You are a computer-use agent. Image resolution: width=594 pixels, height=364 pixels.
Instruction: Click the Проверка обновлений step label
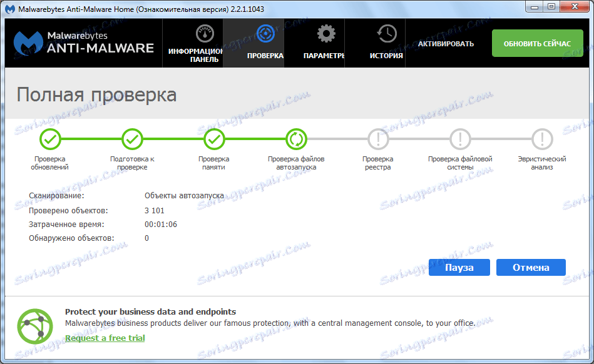pos(49,163)
